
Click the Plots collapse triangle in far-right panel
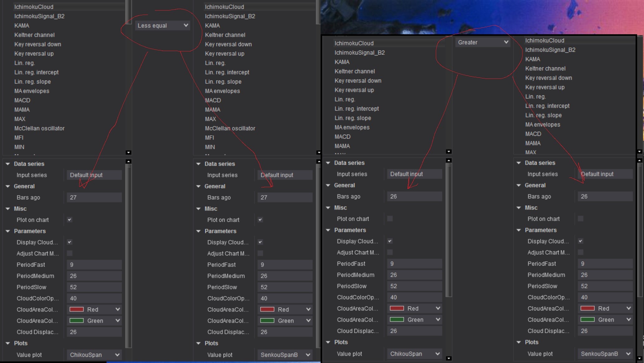(x=519, y=342)
